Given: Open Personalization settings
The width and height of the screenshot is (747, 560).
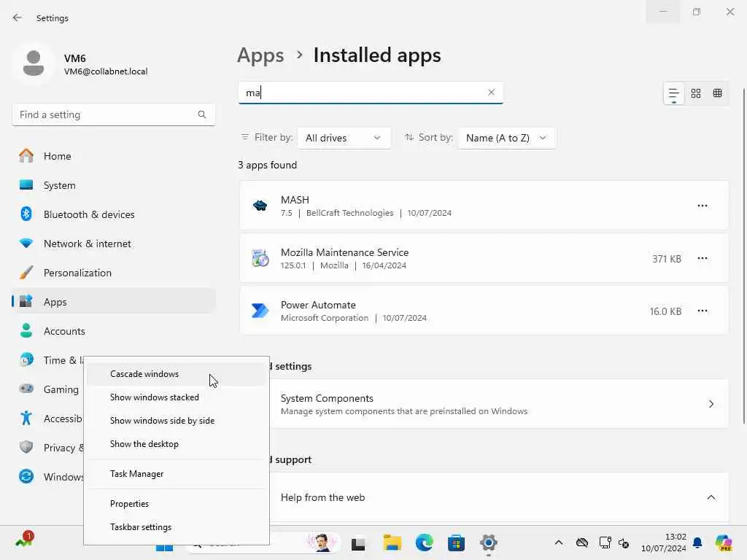Looking at the screenshot, I should pyautogui.click(x=114, y=273).
